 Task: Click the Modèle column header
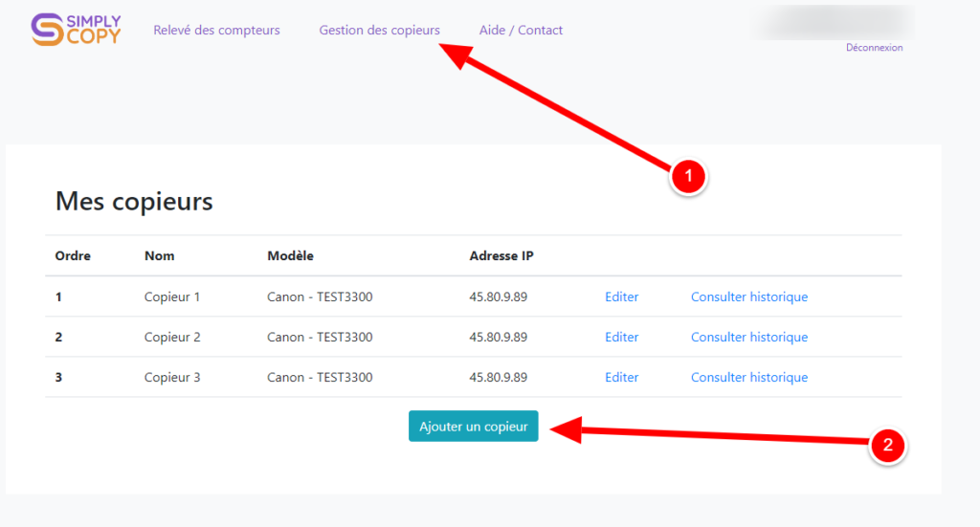pyautogui.click(x=290, y=255)
